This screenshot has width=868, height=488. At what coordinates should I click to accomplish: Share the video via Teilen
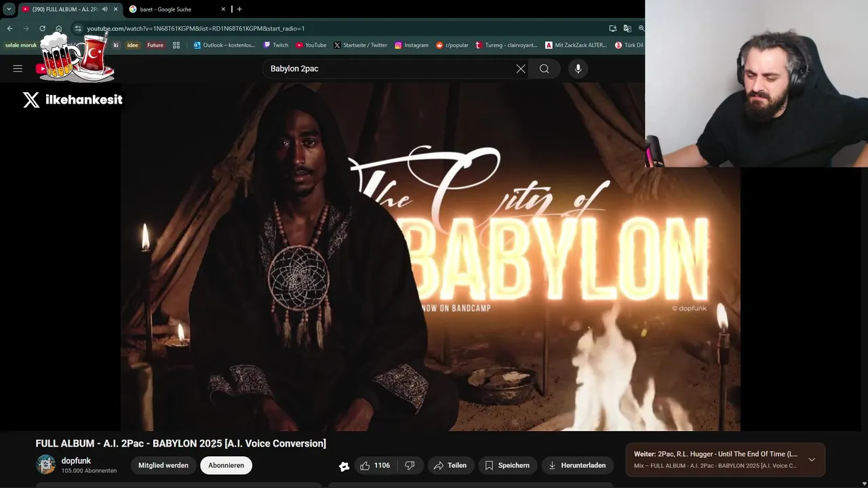click(450, 466)
